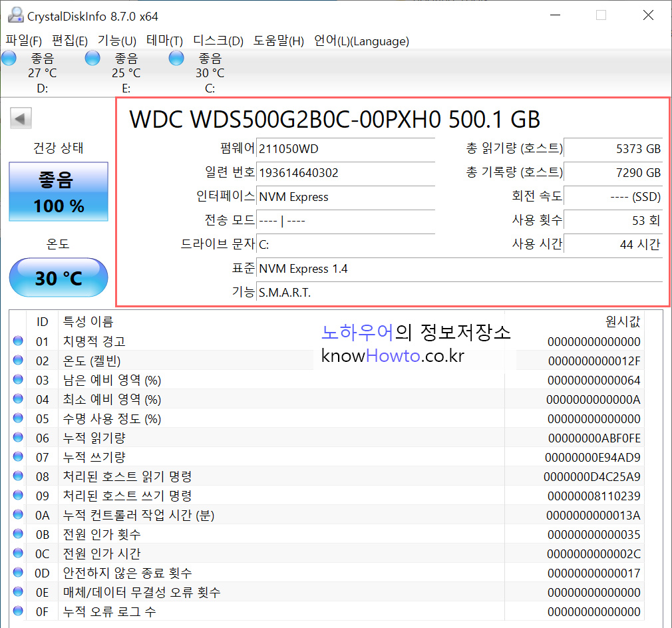Click the features field S.M.A.R.T.
Viewport: 672px width, 628px height.
(460, 293)
